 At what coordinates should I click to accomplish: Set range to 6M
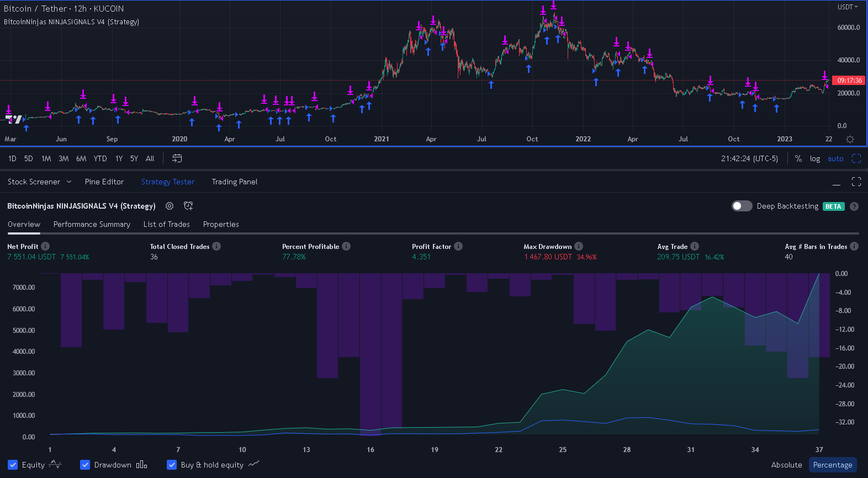tap(81, 158)
